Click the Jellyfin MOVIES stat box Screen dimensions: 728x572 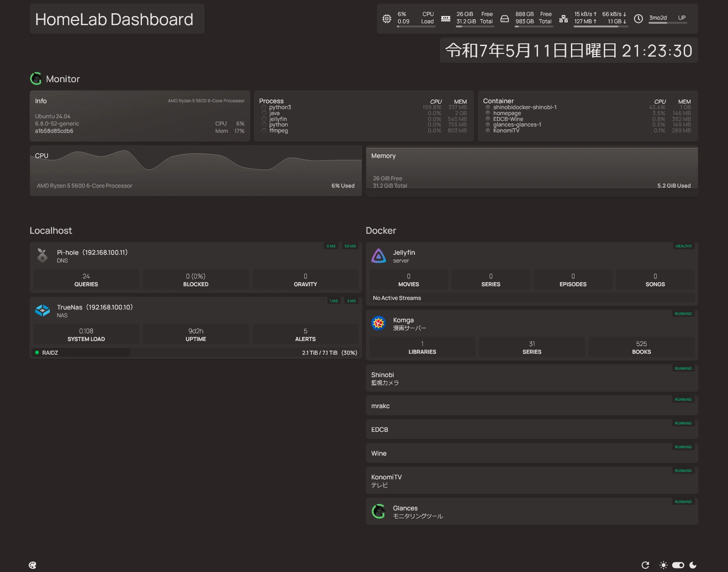[409, 280]
